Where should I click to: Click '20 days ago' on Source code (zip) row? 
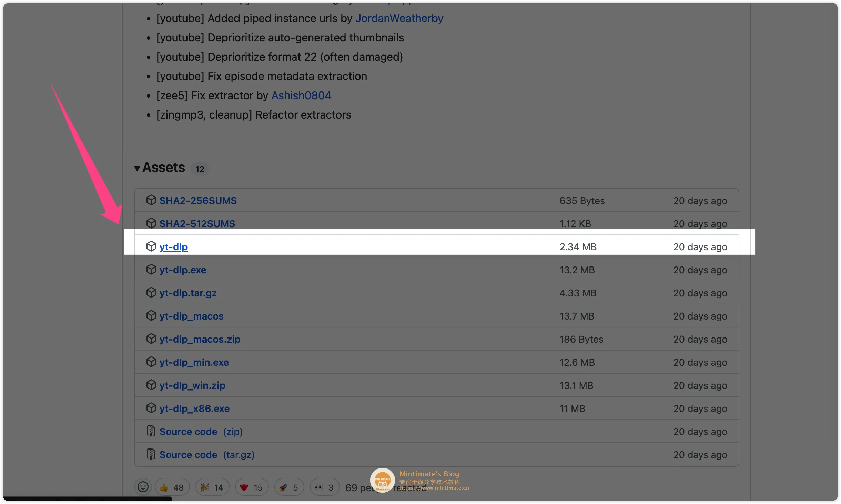pyautogui.click(x=700, y=432)
